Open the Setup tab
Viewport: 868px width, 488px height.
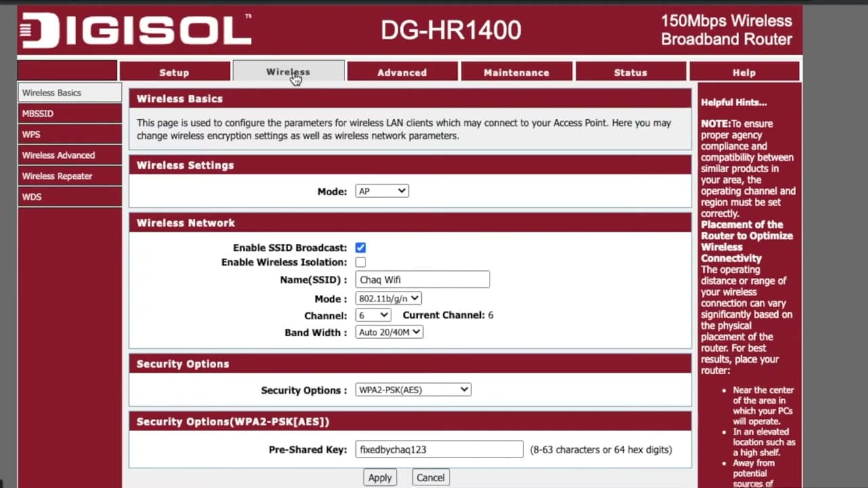pos(174,72)
